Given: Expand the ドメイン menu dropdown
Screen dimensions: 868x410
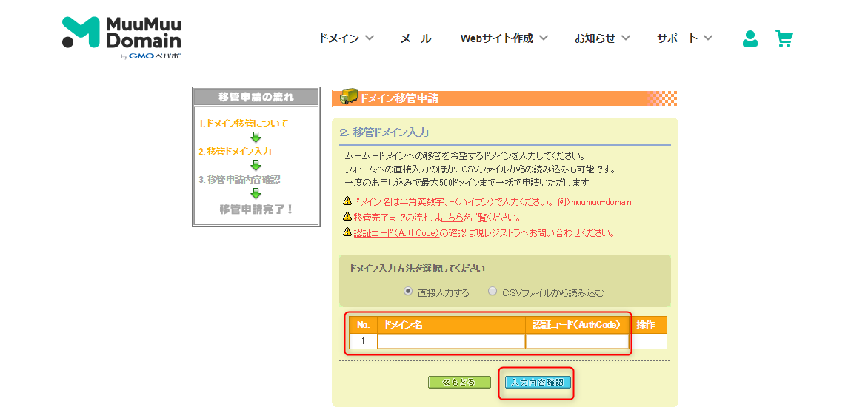Looking at the screenshot, I should [x=346, y=38].
